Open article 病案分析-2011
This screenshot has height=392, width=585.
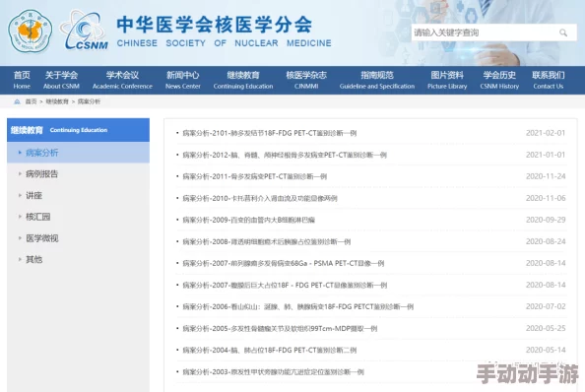click(255, 176)
